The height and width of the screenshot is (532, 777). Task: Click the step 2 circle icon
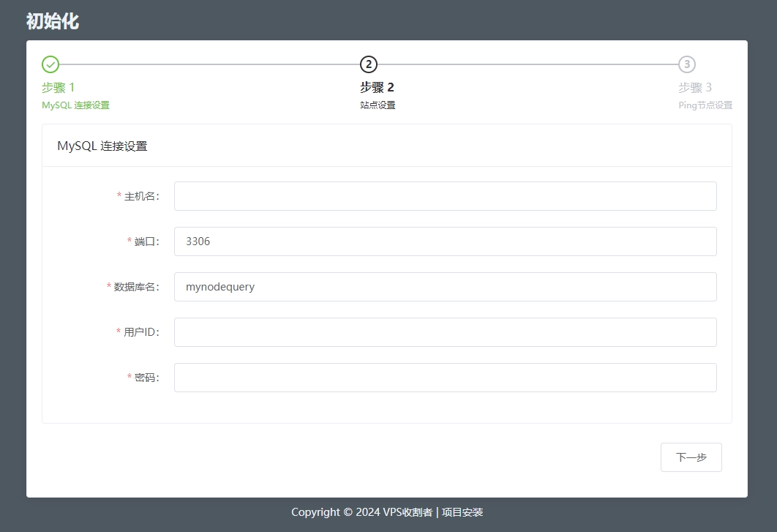click(369, 64)
